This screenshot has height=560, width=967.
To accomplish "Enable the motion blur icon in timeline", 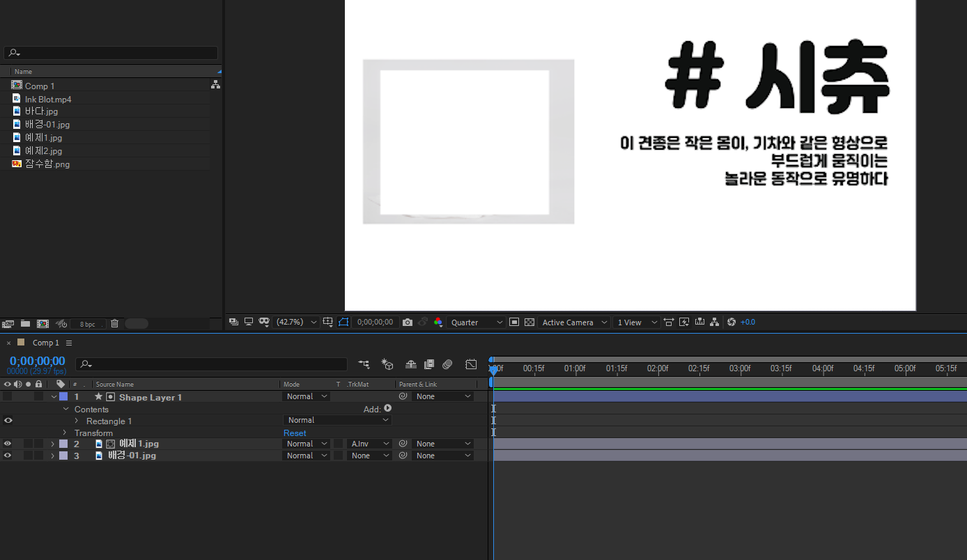I will [x=447, y=364].
